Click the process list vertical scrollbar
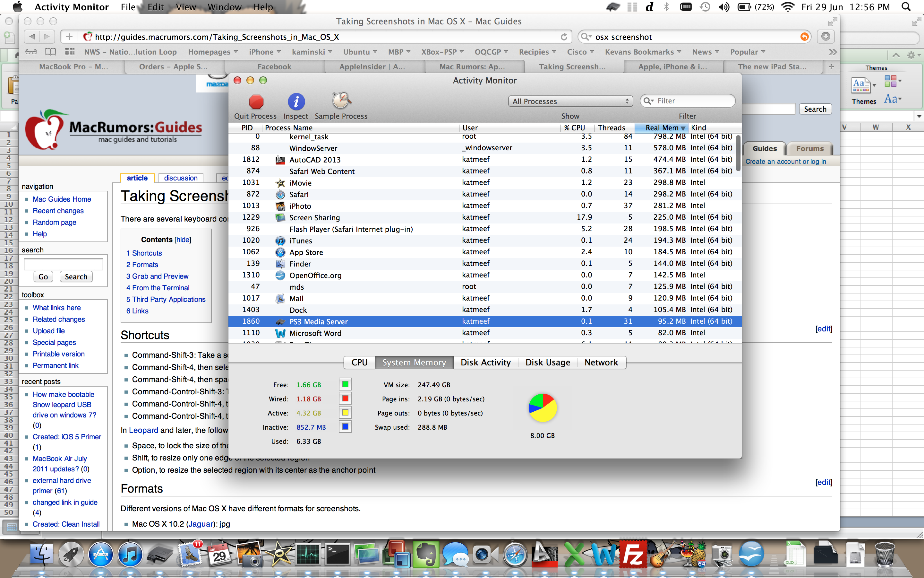This screenshot has height=578, width=924. click(x=739, y=154)
